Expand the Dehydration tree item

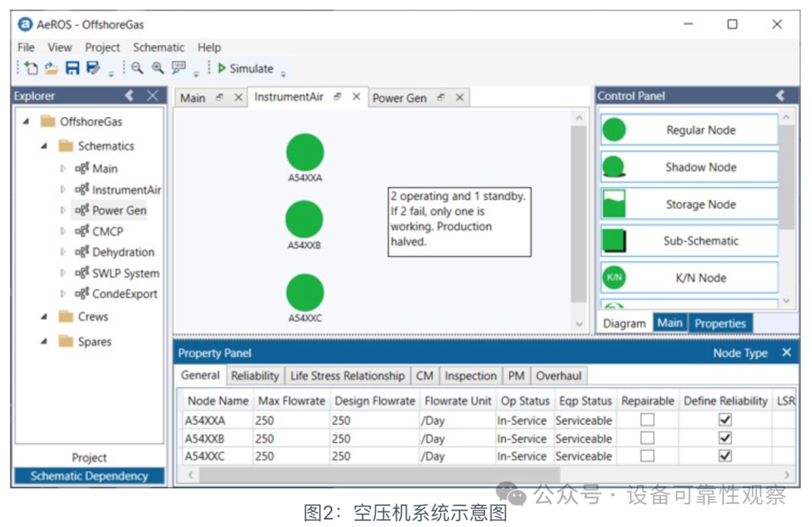[63, 252]
